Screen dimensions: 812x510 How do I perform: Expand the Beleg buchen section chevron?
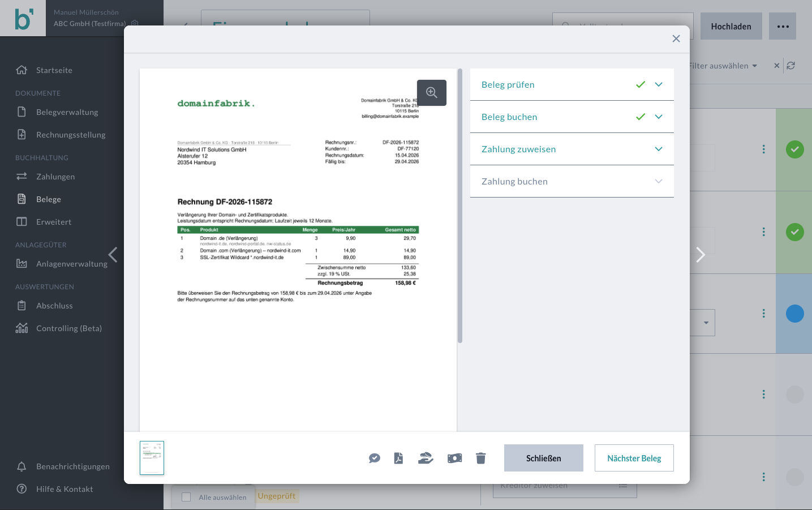click(659, 117)
